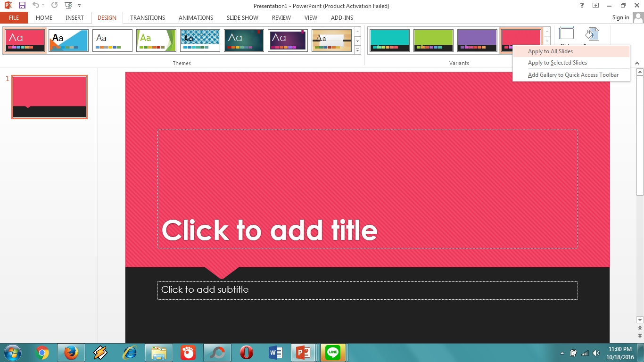Select the dark purple Ion Boardroom theme thumbnail
644x362 pixels.
288,41
